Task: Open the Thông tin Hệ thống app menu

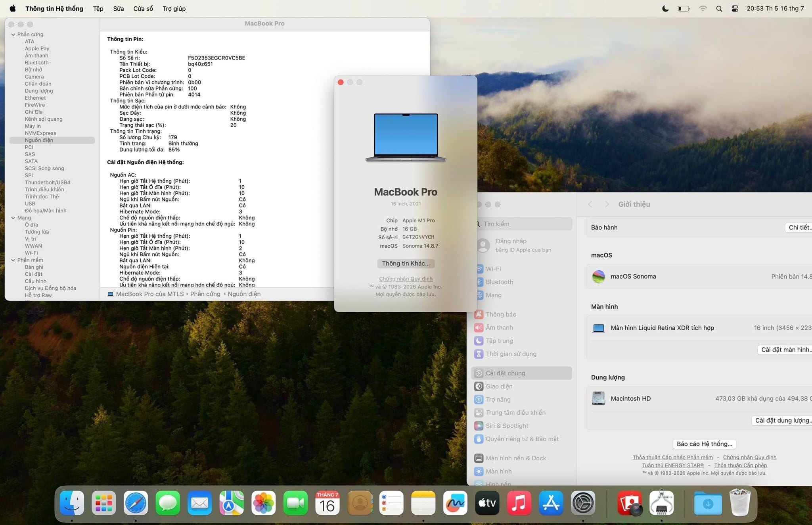Action: tap(54, 8)
